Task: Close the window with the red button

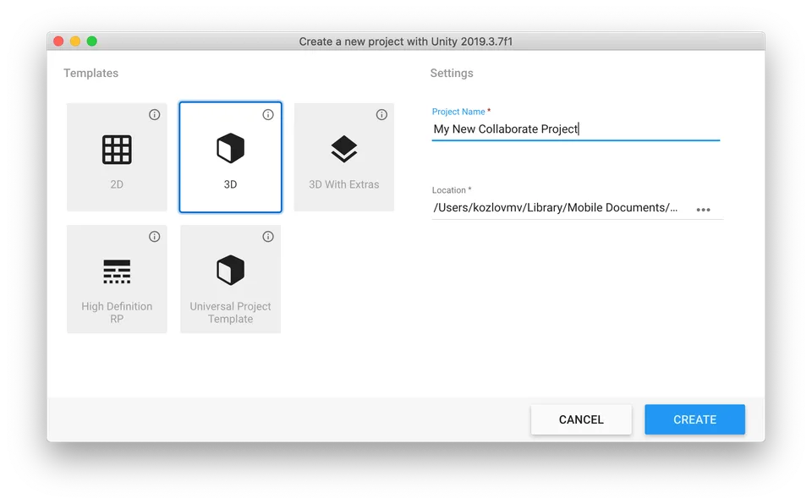Action: pyautogui.click(x=58, y=41)
